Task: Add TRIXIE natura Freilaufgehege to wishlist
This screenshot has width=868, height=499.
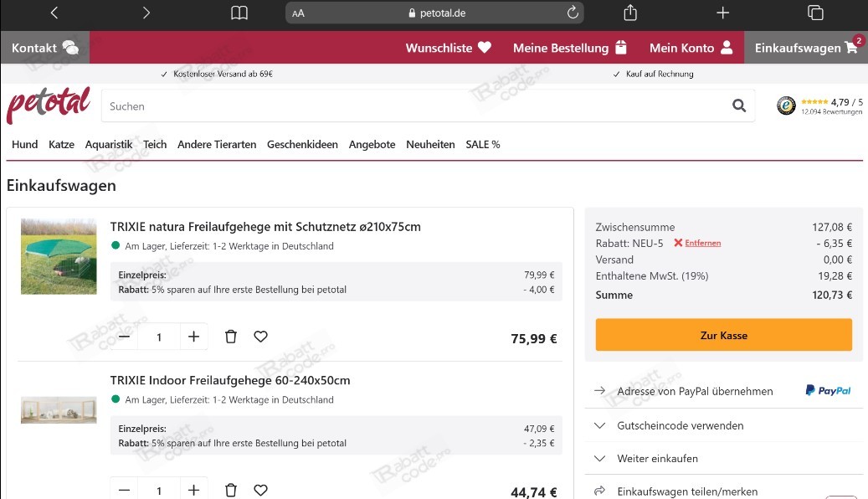Action: (260, 337)
